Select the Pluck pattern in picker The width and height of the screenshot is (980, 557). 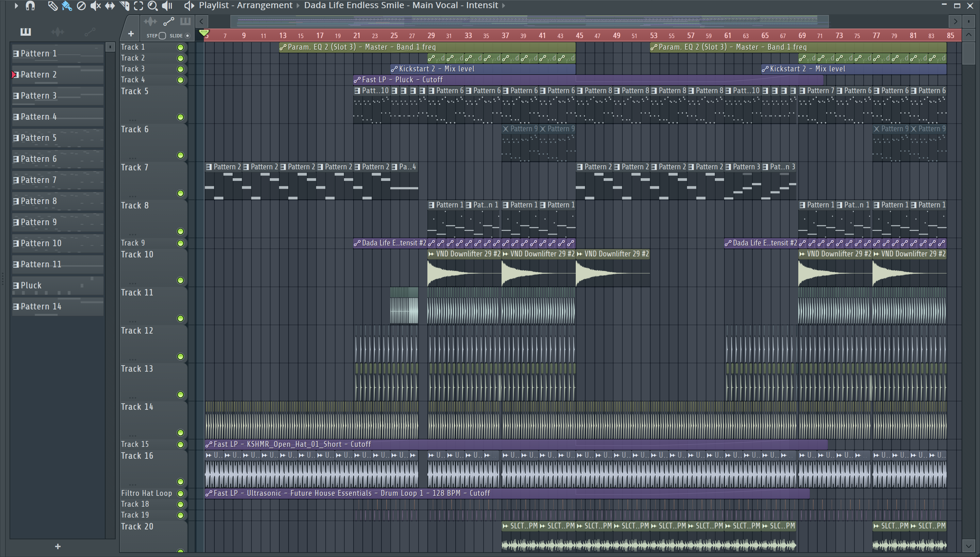[58, 286]
